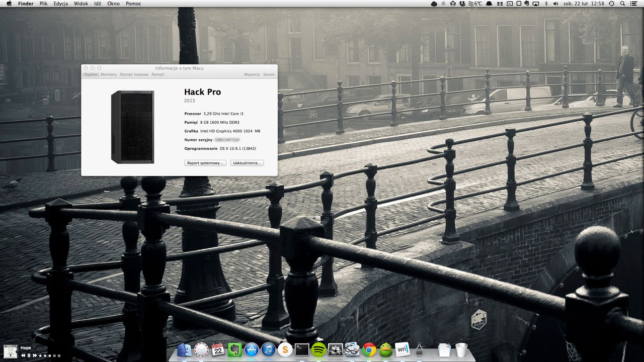Click the Bluetooth menu bar icon
This screenshot has width=644, height=362.
tap(546, 4)
